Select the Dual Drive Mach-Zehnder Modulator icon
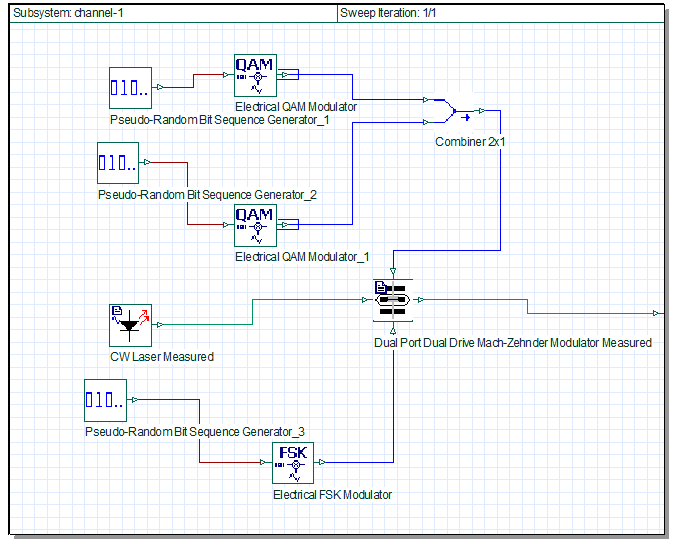 pyautogui.click(x=393, y=300)
